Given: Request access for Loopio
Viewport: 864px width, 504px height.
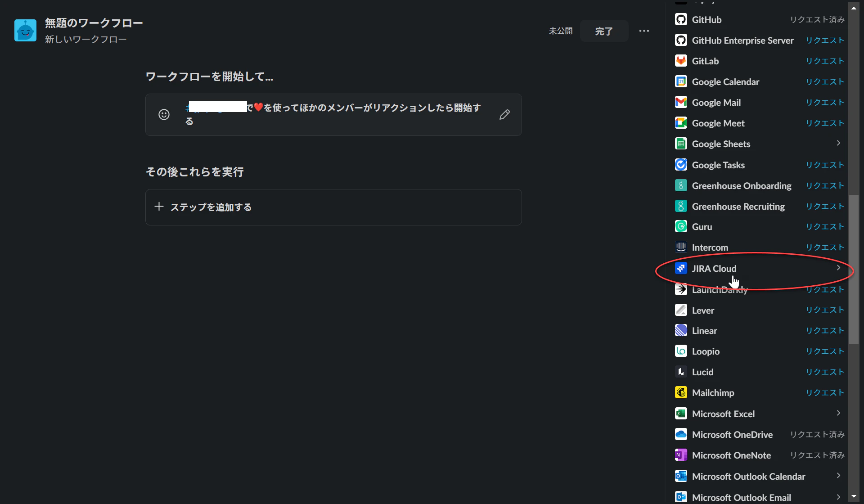Looking at the screenshot, I should (825, 351).
